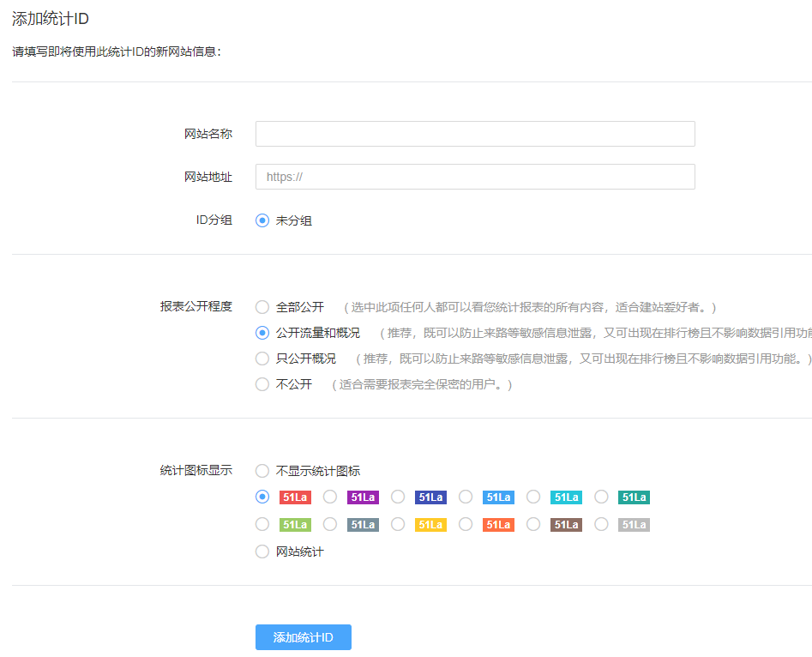
Task: Set report visibility to 不公开
Action: (x=262, y=384)
